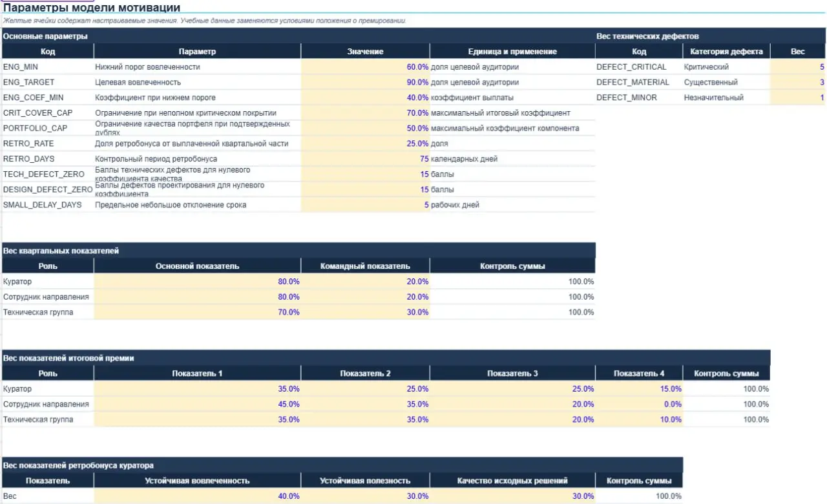
Task: Click the 'календарных дней' unit cell
Action: (x=512, y=159)
